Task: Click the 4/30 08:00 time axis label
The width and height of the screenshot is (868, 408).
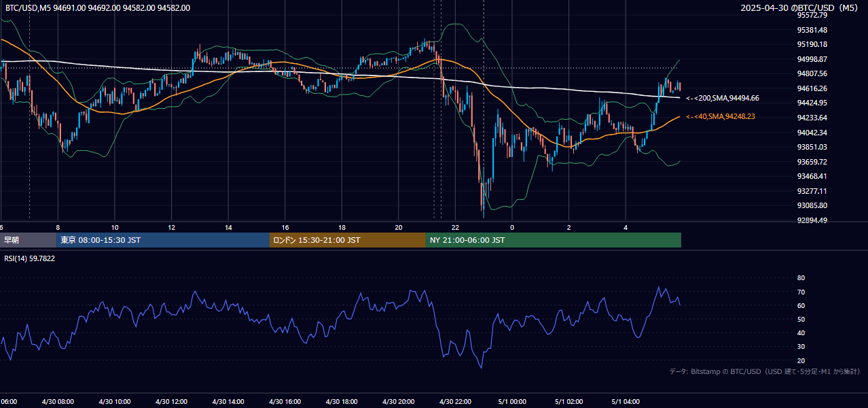Action: click(58, 402)
